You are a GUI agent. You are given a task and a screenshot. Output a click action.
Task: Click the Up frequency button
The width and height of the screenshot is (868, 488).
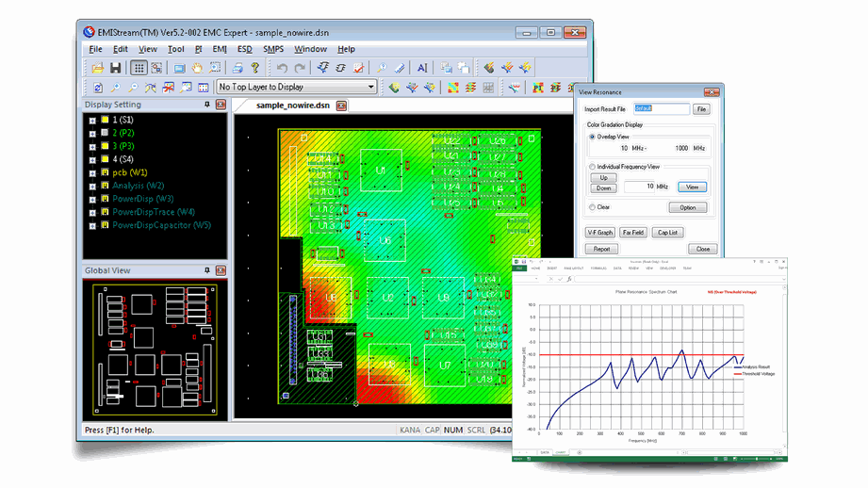pyautogui.click(x=603, y=178)
